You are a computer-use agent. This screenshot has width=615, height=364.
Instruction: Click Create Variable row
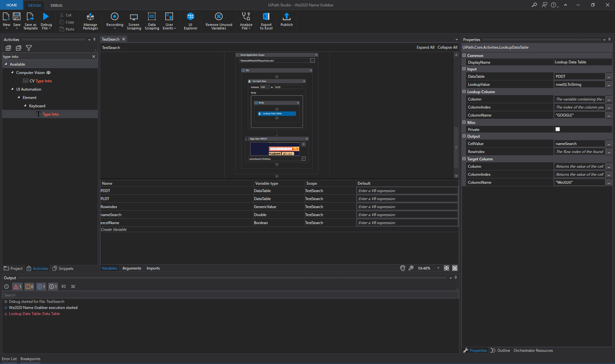[x=114, y=230]
